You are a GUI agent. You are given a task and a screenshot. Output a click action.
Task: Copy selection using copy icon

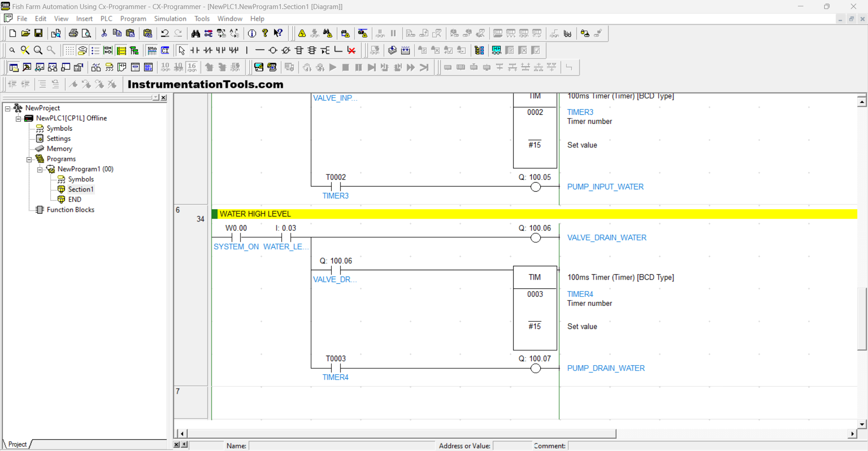(117, 33)
